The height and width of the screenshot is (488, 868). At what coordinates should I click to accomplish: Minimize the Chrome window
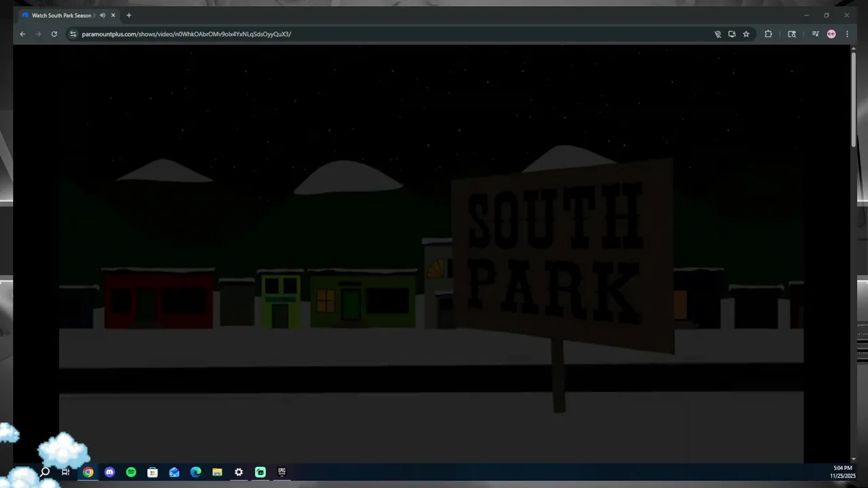(806, 15)
